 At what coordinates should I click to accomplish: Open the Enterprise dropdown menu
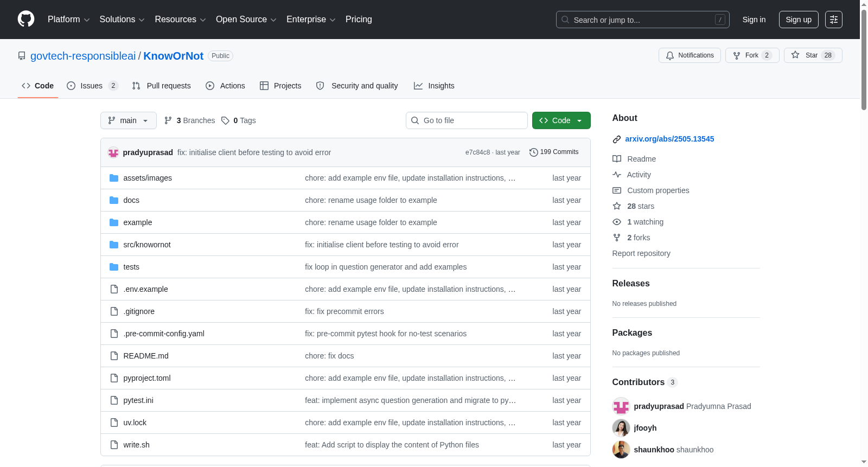coord(311,20)
